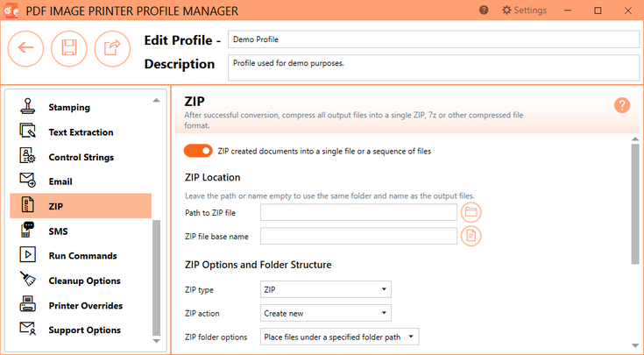Click the back arrow button

(x=26, y=48)
